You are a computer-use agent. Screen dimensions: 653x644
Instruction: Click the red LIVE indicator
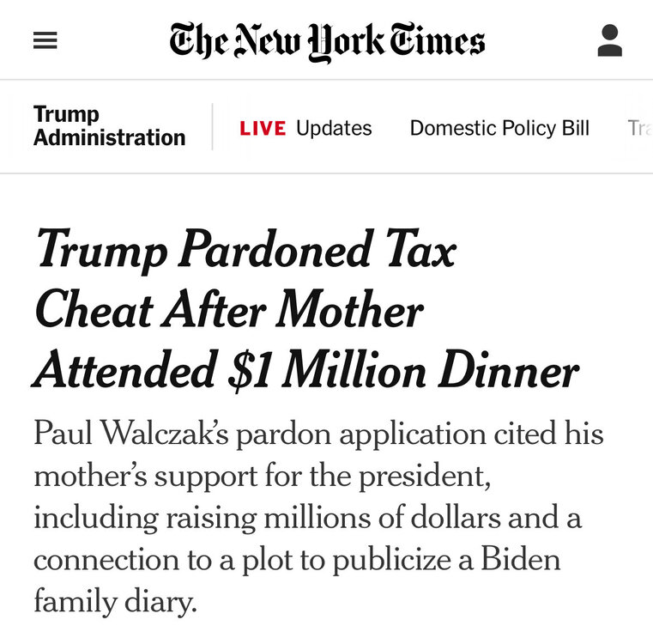tap(263, 129)
